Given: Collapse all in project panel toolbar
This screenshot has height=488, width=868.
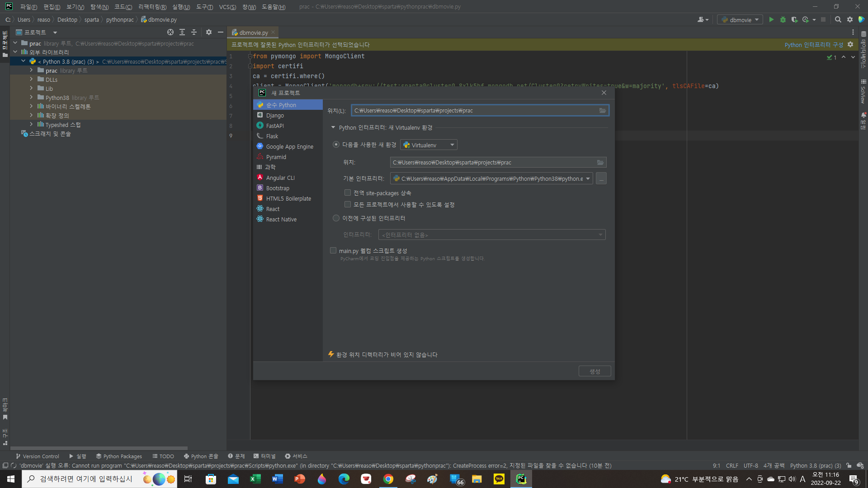Looking at the screenshot, I should click(194, 32).
